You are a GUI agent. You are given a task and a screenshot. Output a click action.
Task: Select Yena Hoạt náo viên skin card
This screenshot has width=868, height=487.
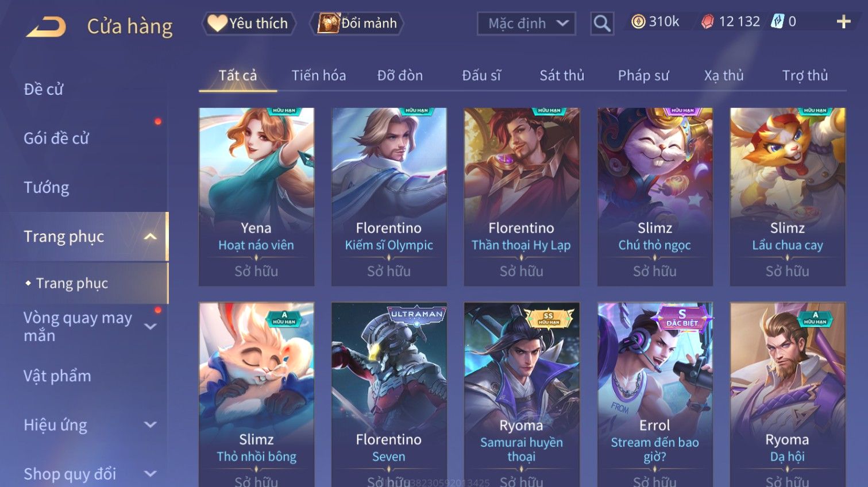(256, 196)
